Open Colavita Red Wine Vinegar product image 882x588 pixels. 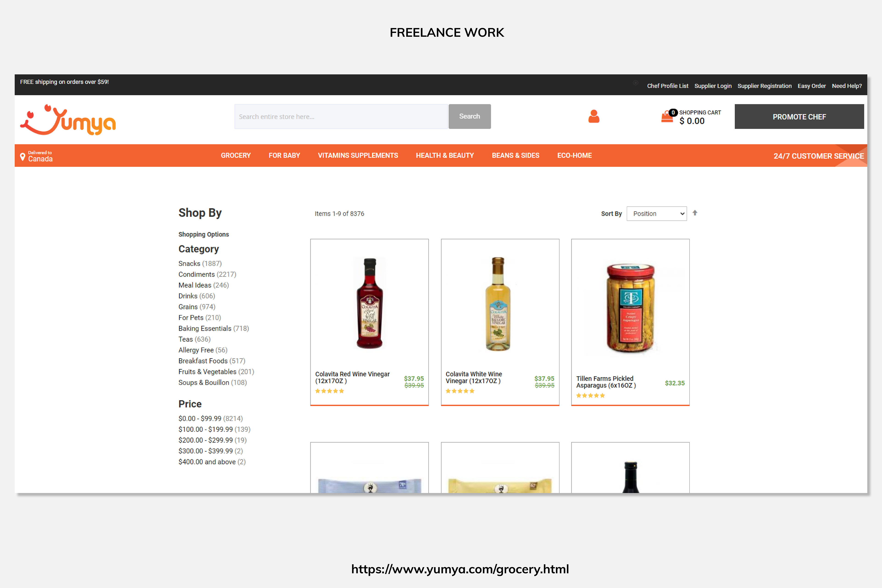[x=369, y=304]
